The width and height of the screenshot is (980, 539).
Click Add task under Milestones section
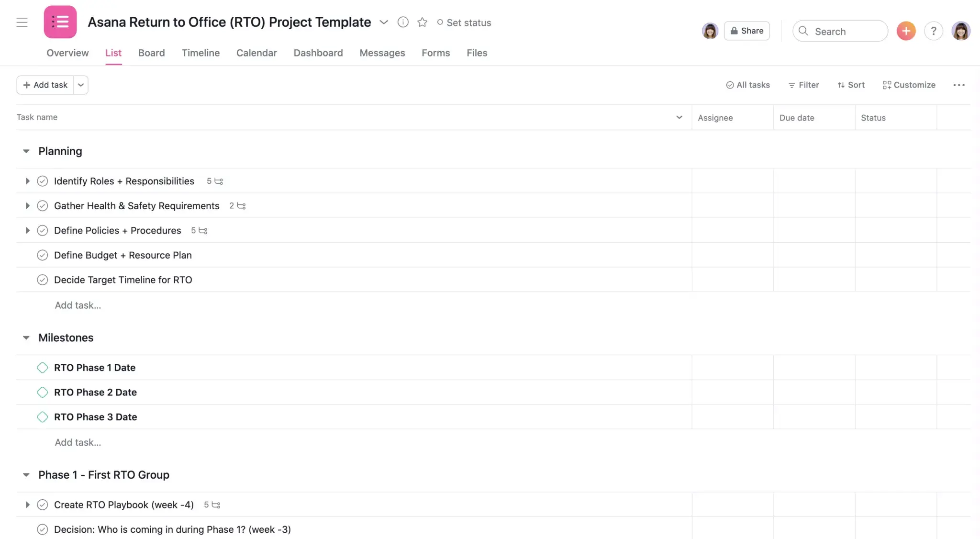pos(77,441)
